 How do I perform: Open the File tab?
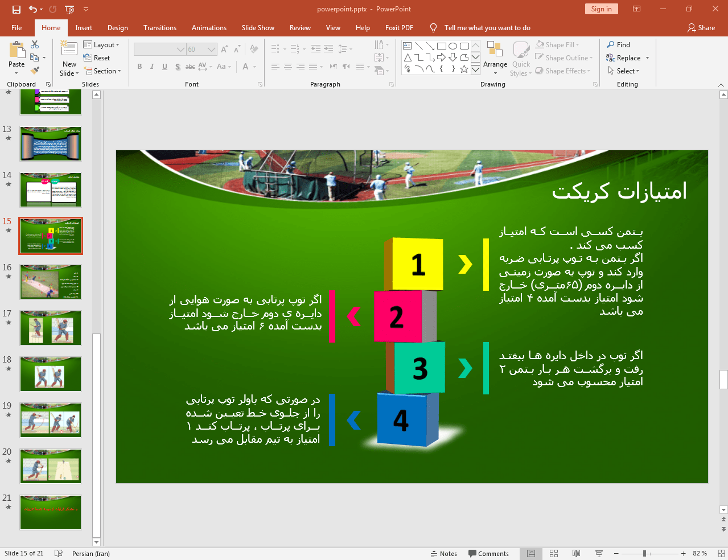pyautogui.click(x=17, y=27)
